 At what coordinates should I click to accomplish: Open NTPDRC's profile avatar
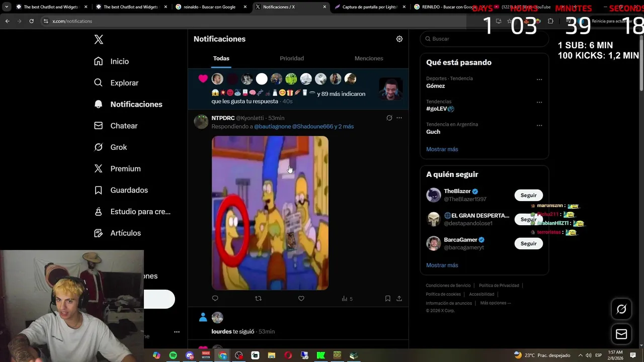tap(201, 122)
